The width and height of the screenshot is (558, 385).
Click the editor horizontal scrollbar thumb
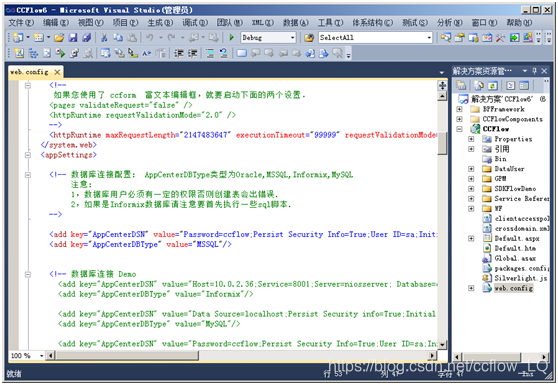126,355
